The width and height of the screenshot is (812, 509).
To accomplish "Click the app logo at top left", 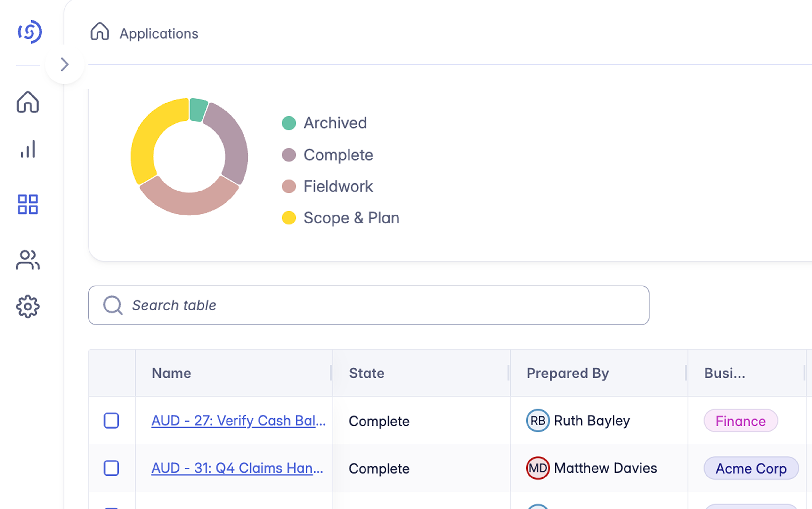I will pos(30,32).
